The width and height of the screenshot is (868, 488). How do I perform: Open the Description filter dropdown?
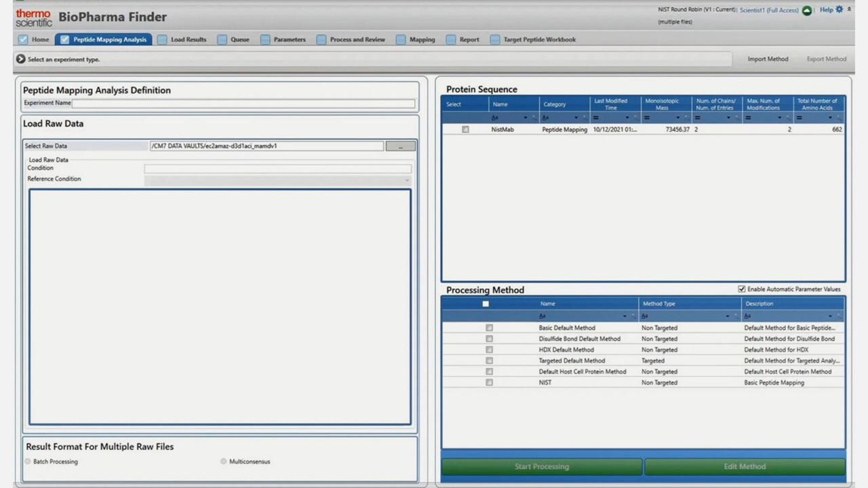831,316
